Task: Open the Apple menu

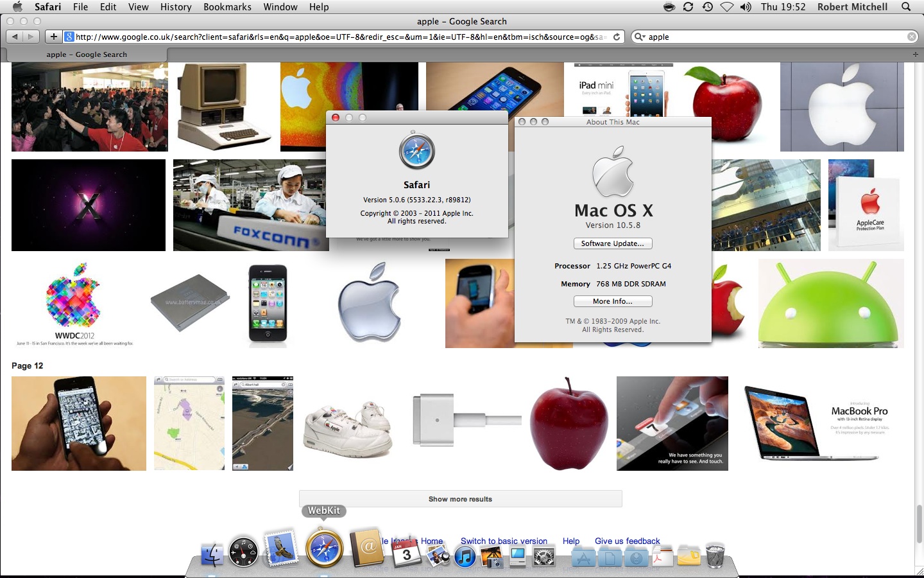Action: [x=17, y=6]
